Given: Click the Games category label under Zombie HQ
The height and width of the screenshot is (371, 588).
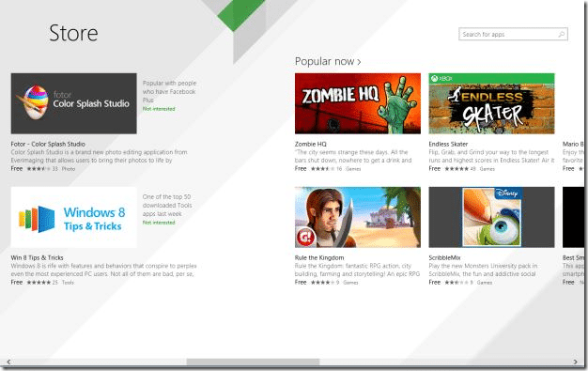Looking at the screenshot, I should click(353, 169).
